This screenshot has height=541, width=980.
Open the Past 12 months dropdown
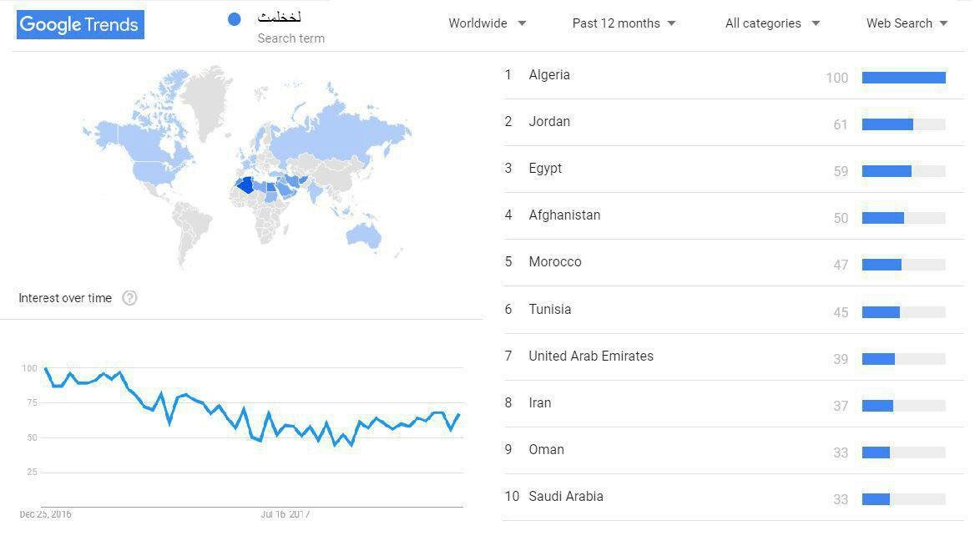click(624, 23)
